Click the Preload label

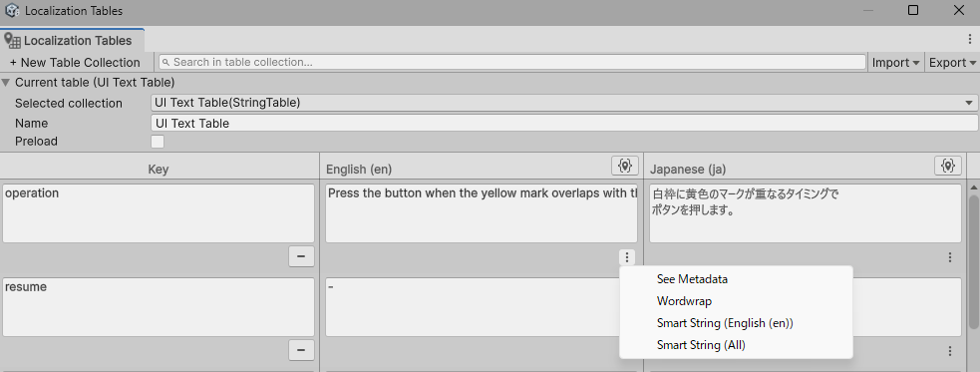coord(36,142)
